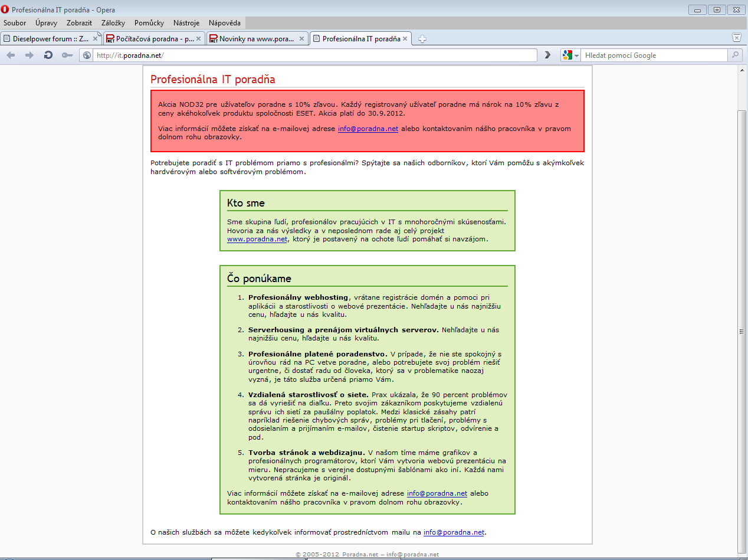
Task: Open a new tab with plus button
Action: [422, 39]
